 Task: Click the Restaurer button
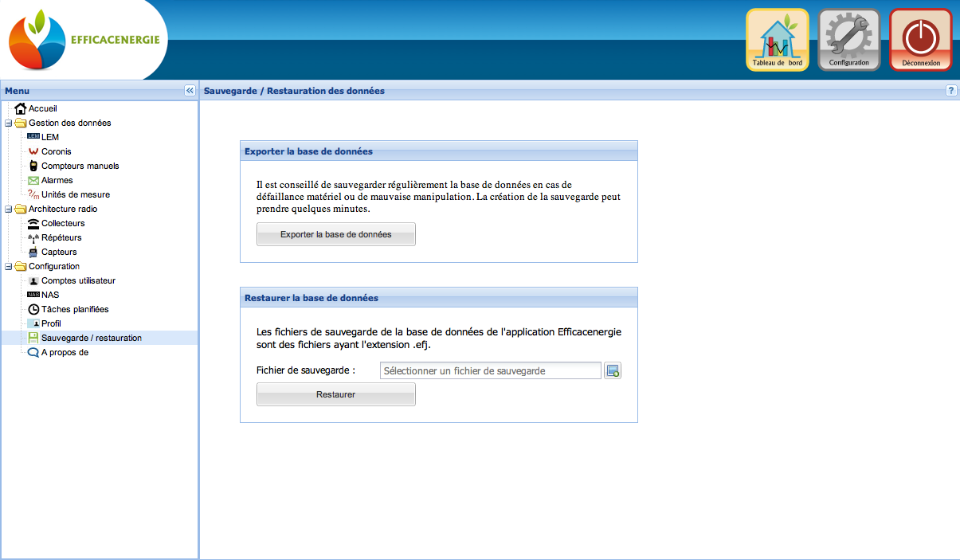coord(336,394)
